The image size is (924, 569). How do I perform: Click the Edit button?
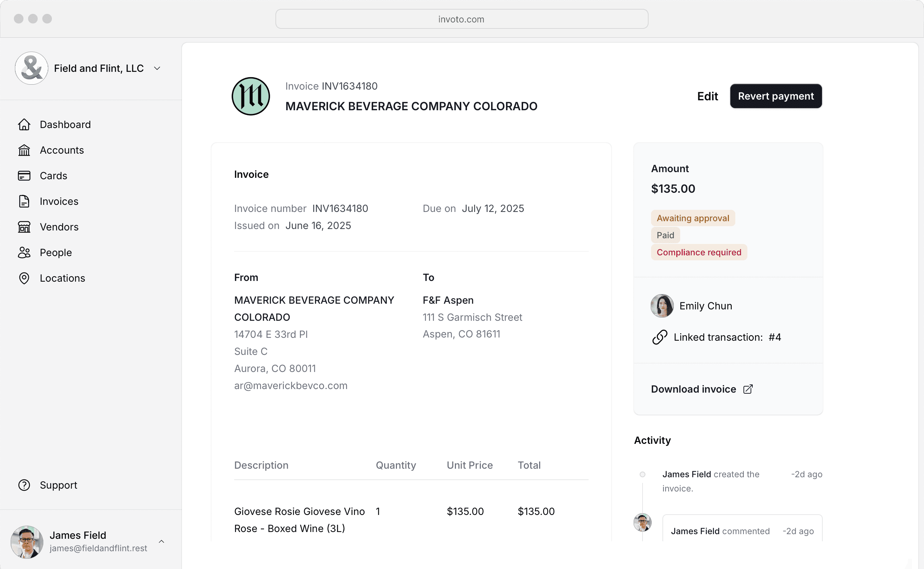(707, 96)
